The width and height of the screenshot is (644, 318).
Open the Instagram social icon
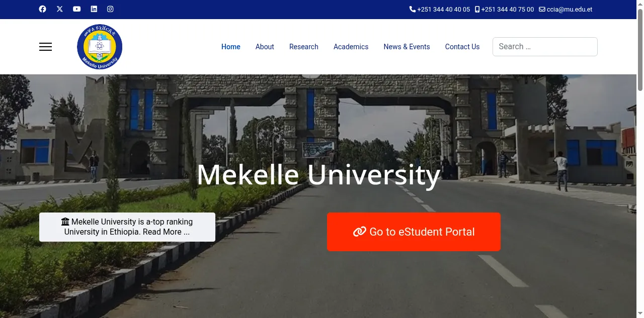tap(110, 9)
